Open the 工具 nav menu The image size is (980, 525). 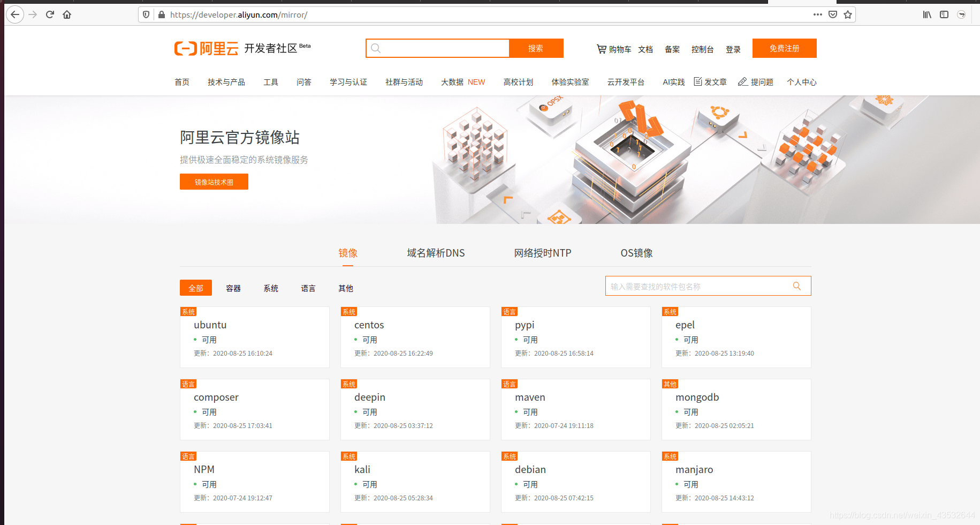271,82
